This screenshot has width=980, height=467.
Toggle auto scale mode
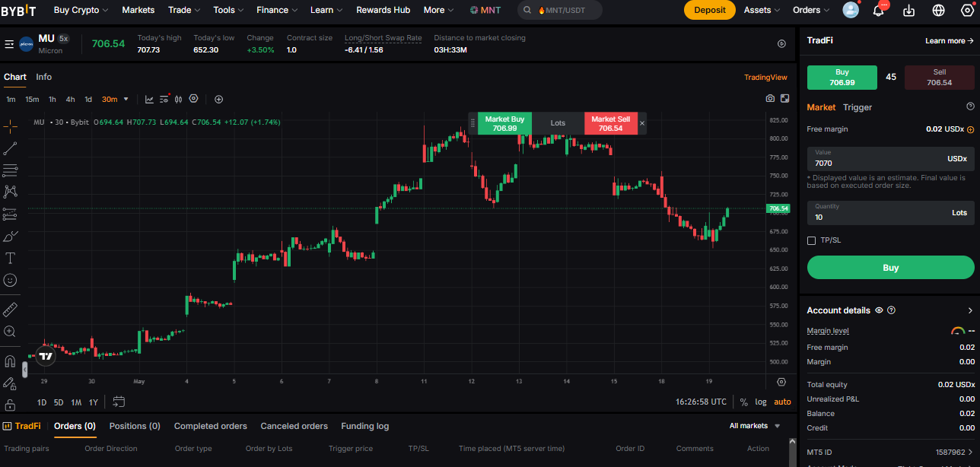click(x=782, y=402)
